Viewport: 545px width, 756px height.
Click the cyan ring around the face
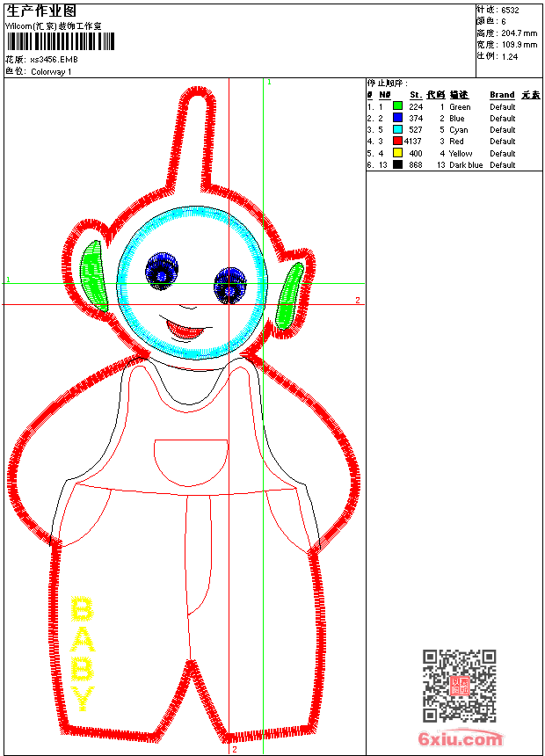(x=192, y=283)
